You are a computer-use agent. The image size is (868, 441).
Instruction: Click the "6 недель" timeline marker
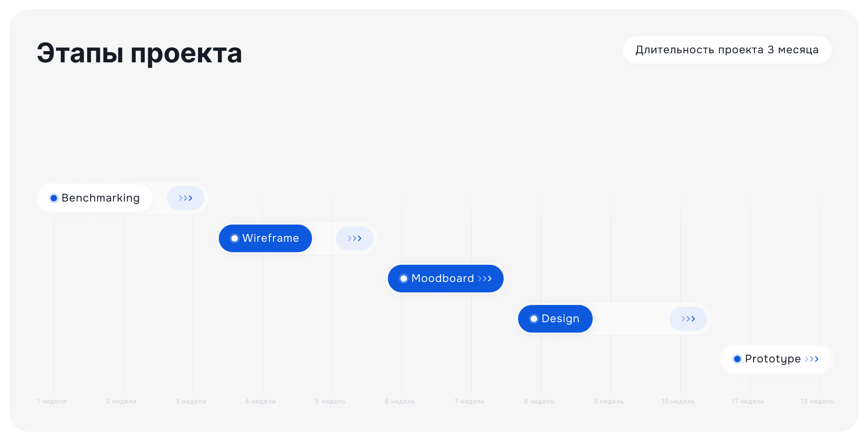[400, 401]
